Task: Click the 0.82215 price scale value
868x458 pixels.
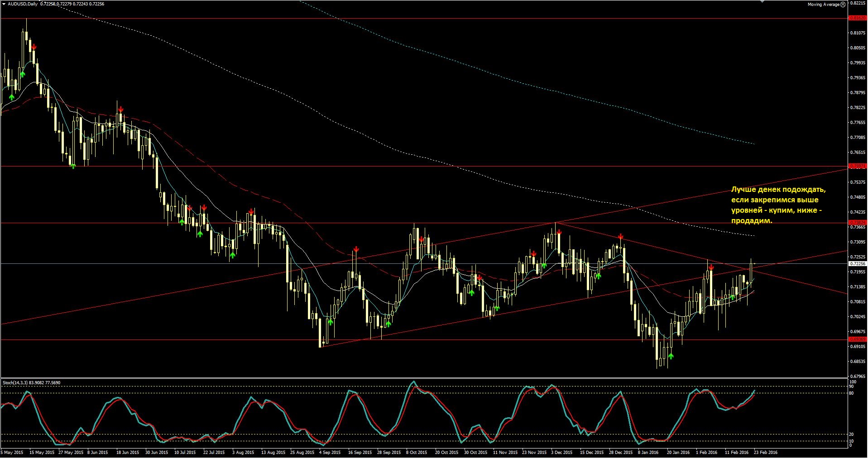Action: pos(858,3)
